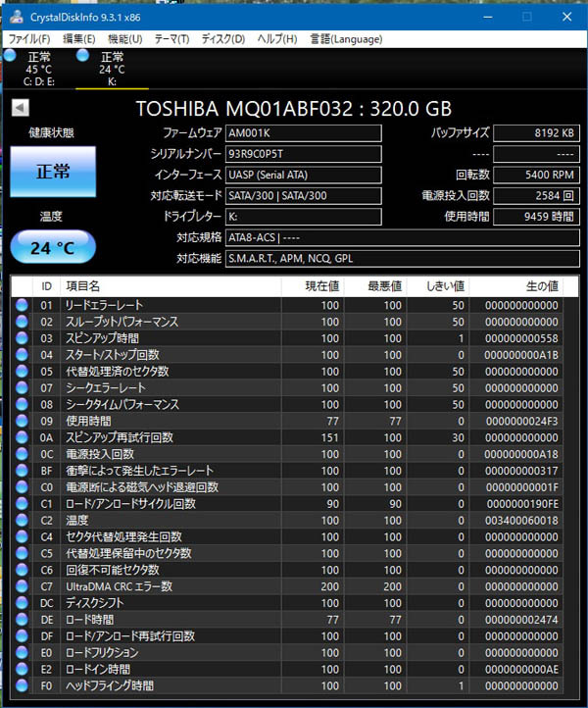The width and height of the screenshot is (588, 708).
Task: Click the 使用時間 9459 時間 field
Action: coord(536,217)
